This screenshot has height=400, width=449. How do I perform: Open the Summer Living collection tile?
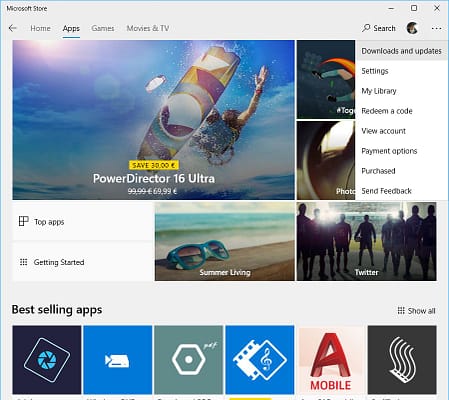pyautogui.click(x=225, y=241)
